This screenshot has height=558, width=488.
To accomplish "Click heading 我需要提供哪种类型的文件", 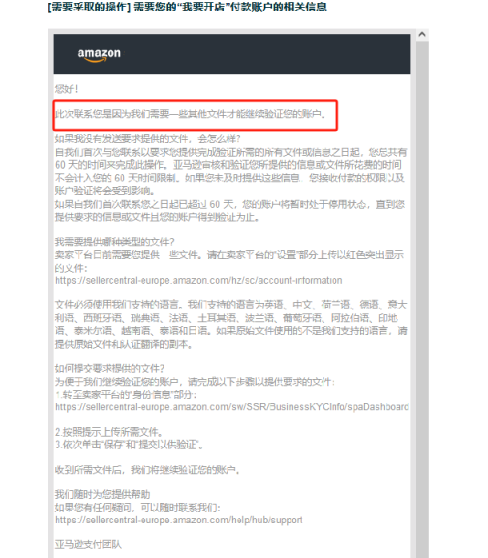I will click(115, 242).
